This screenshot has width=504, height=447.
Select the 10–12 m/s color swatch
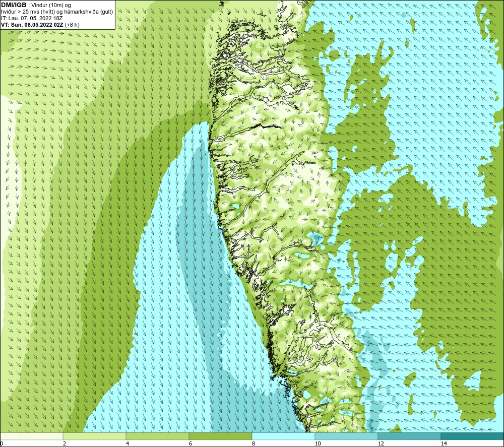click(347, 436)
